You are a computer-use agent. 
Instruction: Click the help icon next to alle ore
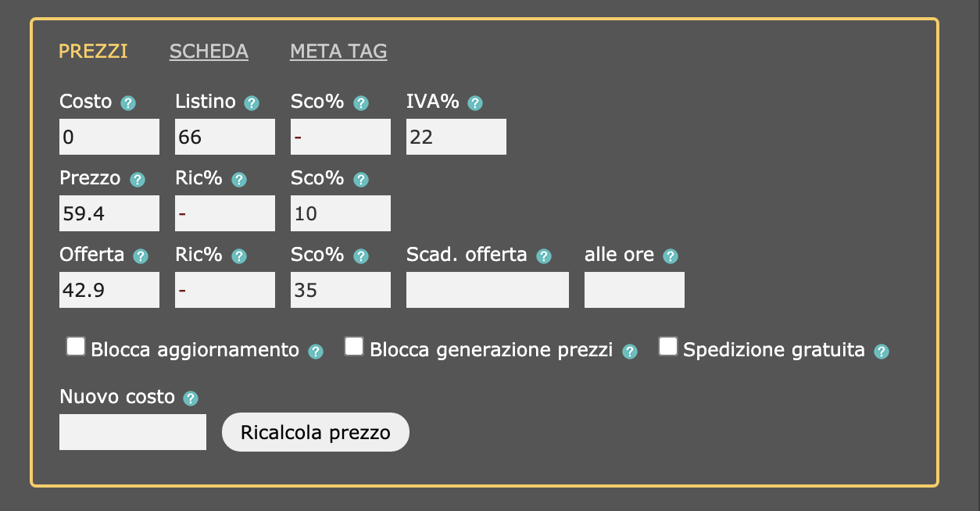(x=671, y=256)
